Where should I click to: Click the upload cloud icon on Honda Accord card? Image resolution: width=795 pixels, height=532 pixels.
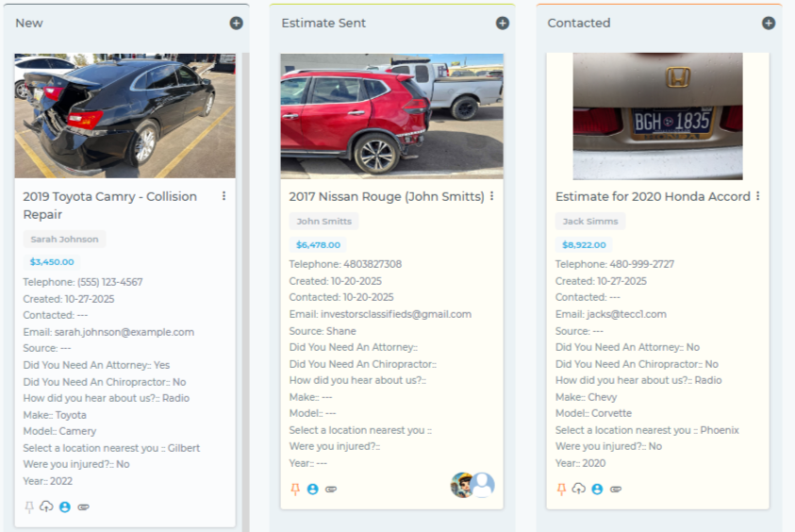[579, 490]
